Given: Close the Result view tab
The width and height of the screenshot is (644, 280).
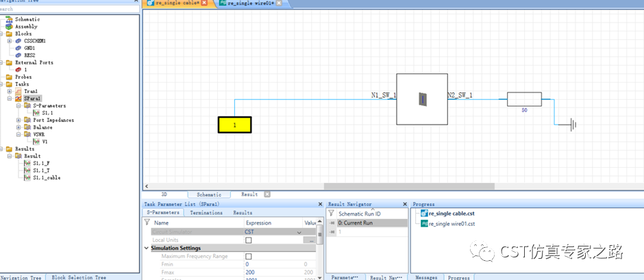Looking at the screenshot, I should coord(267,194).
